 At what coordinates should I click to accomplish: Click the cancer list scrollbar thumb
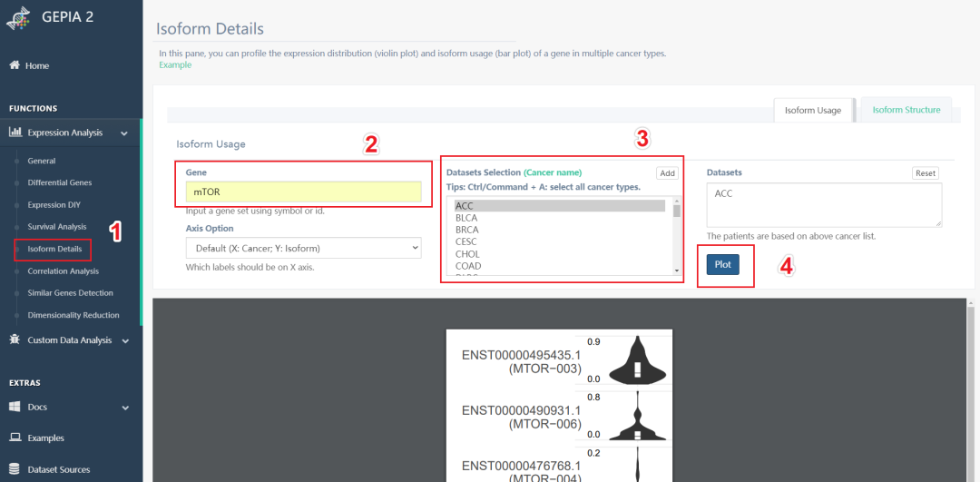[676, 211]
